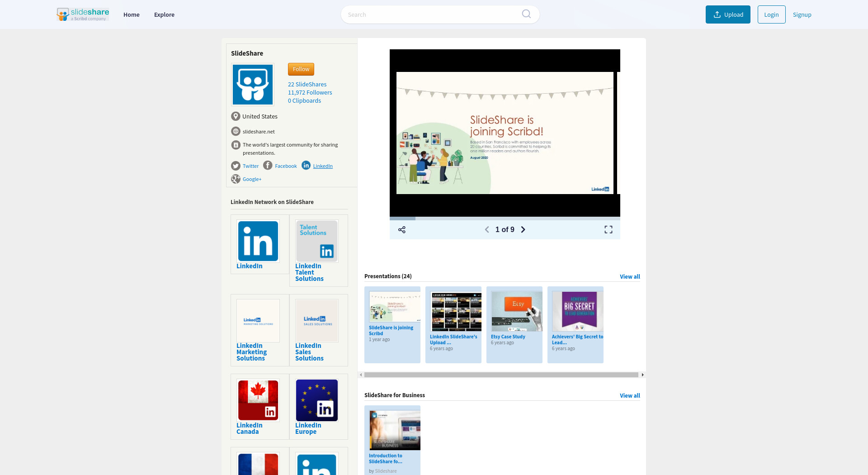Advance to next slide arrow

point(523,230)
